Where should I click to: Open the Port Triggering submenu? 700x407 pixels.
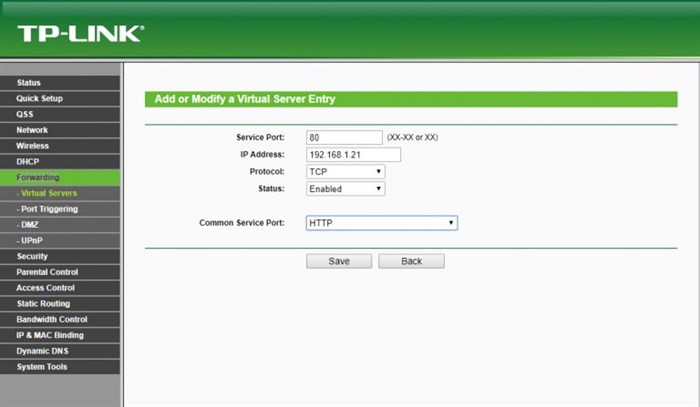point(60,209)
